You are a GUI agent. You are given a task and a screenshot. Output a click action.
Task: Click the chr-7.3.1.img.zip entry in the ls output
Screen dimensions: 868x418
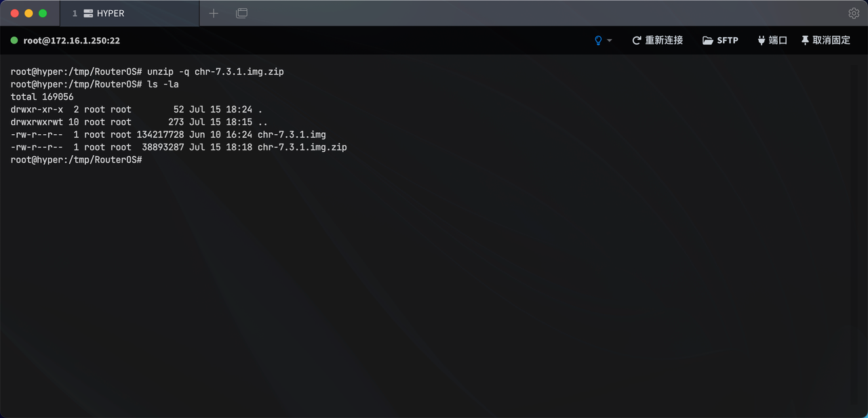(302, 147)
